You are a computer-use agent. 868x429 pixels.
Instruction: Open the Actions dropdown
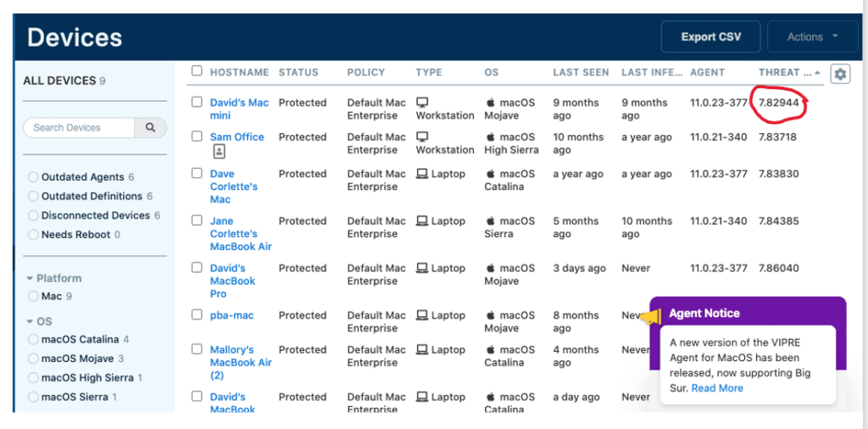point(815,37)
